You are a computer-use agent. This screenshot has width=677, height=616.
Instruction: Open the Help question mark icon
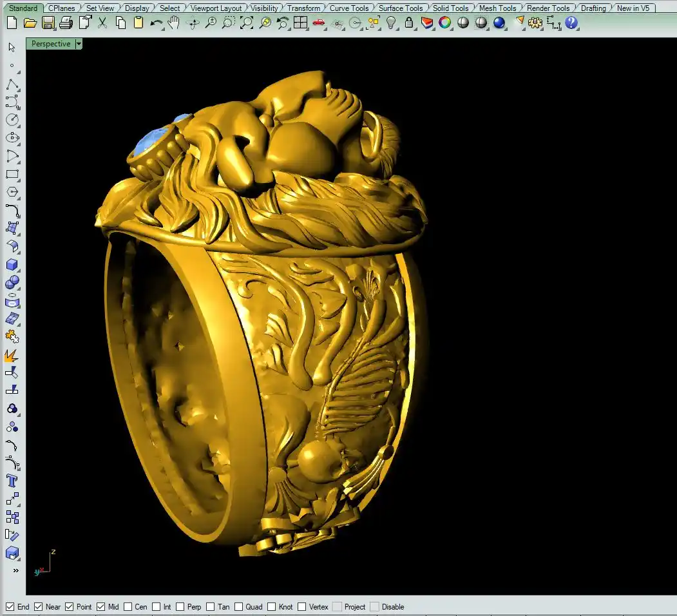tap(571, 23)
